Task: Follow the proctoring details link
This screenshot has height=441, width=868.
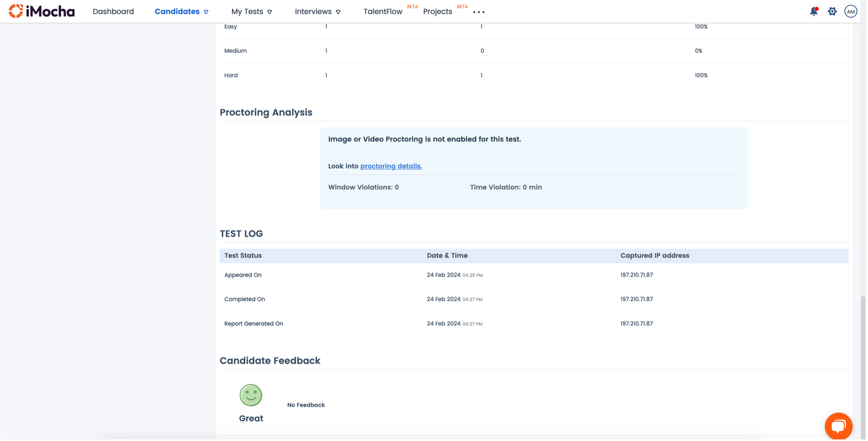Action: coord(391,166)
